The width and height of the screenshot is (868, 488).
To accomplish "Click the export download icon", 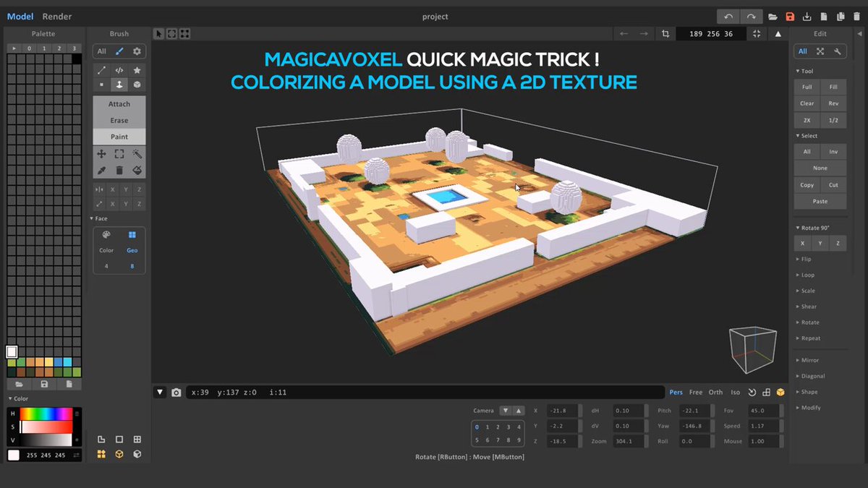I will click(x=807, y=17).
